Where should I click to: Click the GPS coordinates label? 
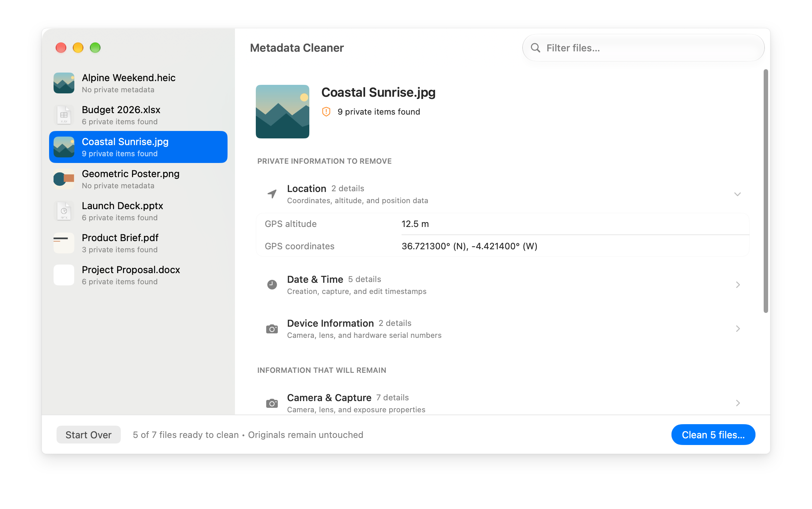pyautogui.click(x=300, y=246)
